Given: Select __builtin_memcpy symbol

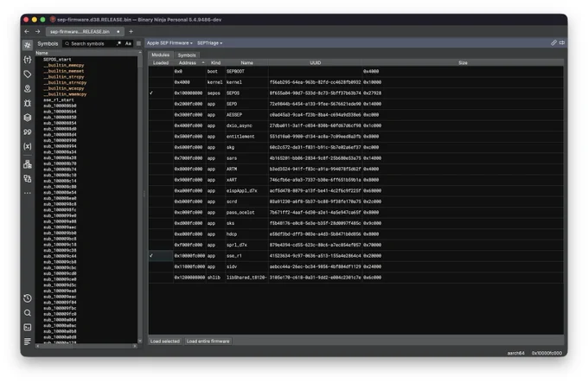Looking at the screenshot, I should [64, 65].
